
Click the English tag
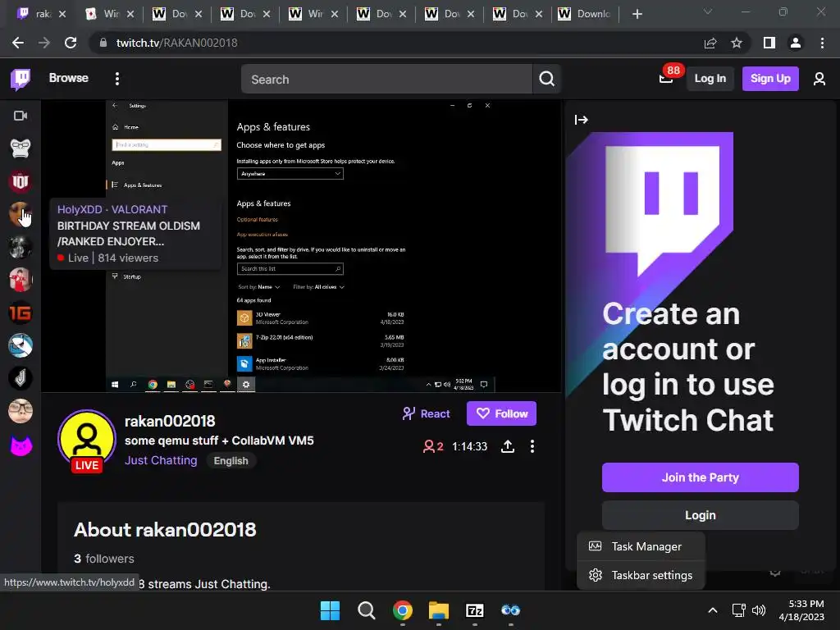(x=231, y=461)
